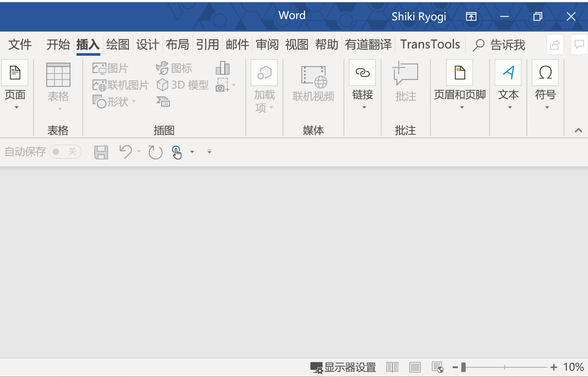Viewport: 588px width, 377px height.
Task: Toggle the AutoSave (自动保存) switch
Action: pos(65,152)
